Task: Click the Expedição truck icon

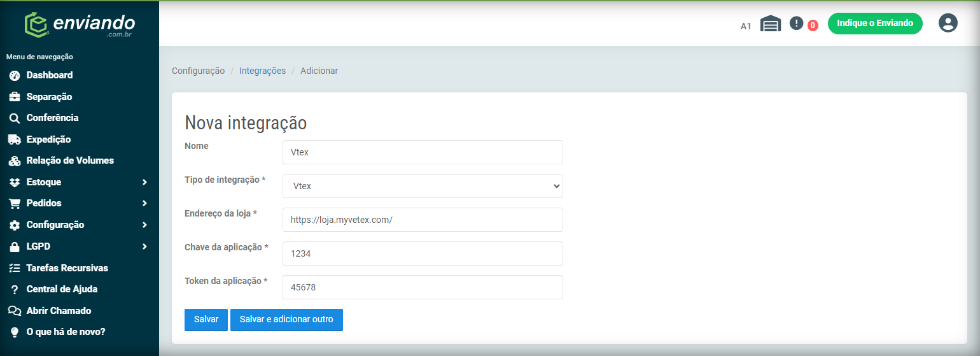Action: coord(15,139)
